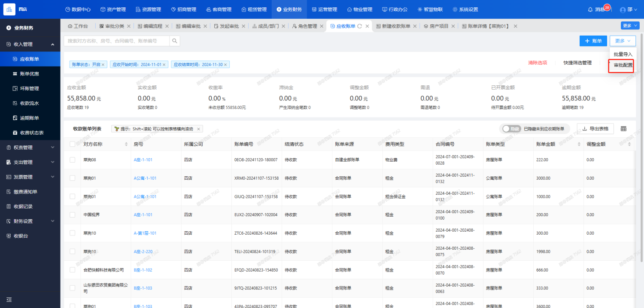The image size is (644, 308).
Task: Toggle the 隐藏 未到应收期账单 switch
Action: [x=511, y=129]
